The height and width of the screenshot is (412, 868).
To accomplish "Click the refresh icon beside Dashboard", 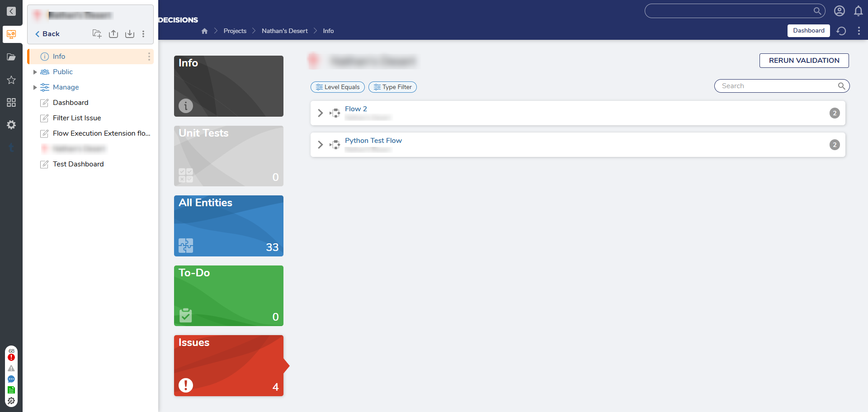I will point(841,31).
